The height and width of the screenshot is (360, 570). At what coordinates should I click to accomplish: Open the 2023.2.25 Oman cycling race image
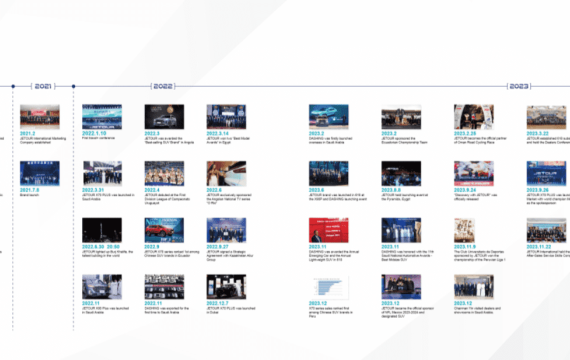point(474,117)
